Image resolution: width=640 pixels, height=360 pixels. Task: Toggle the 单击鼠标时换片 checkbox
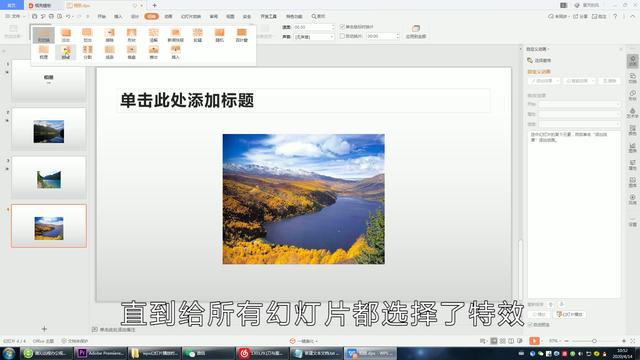pos(342,27)
